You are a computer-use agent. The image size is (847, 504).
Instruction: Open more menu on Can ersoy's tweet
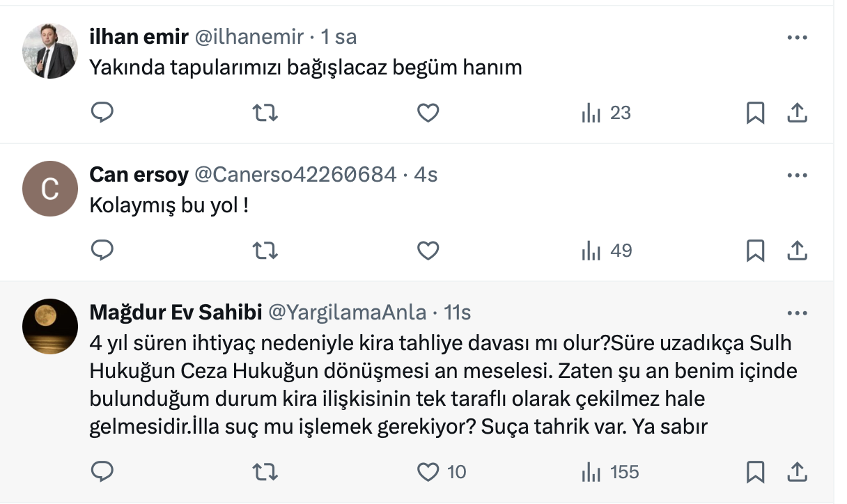click(x=796, y=175)
